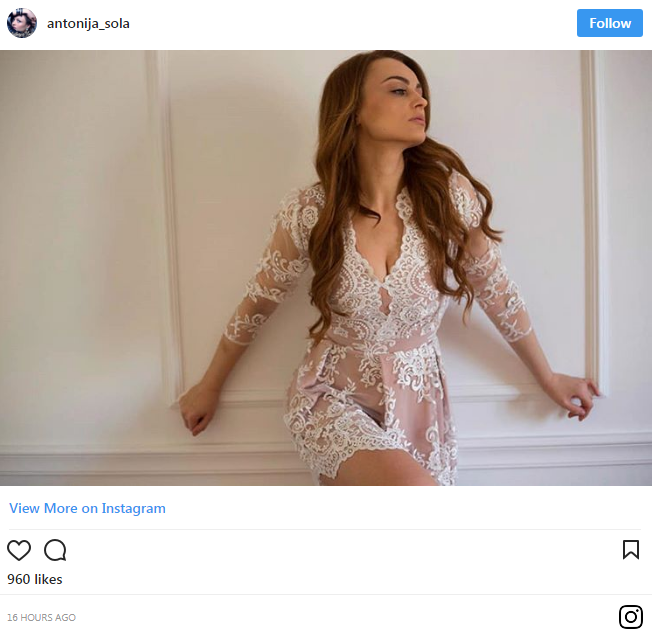Save the post with the bookmark icon
Screen dimensions: 652x636
631,549
